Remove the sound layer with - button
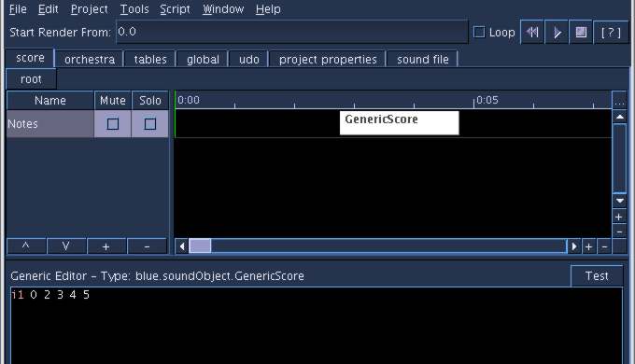 147,246
